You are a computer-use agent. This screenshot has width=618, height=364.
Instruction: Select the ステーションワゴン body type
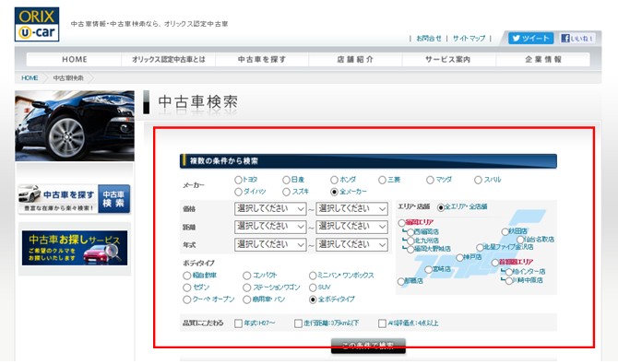[x=246, y=288]
